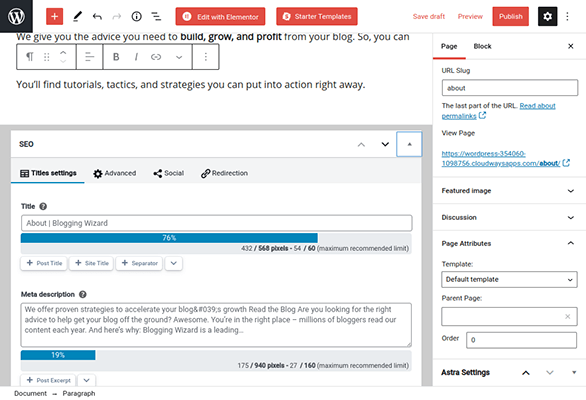
Task: Toggle Astra Settings panel triangle
Action: [574, 372]
